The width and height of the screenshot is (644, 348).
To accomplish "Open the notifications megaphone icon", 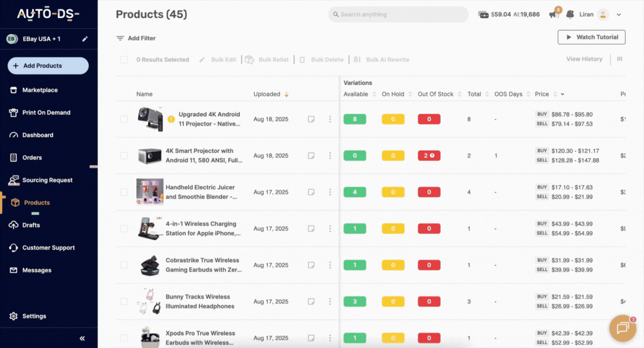I will [554, 14].
